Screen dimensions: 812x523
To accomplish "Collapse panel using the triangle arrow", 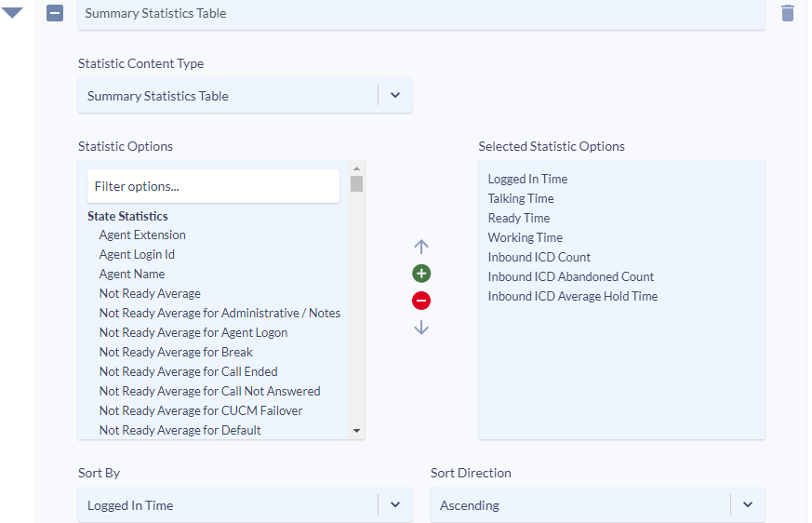I will 12,12.
